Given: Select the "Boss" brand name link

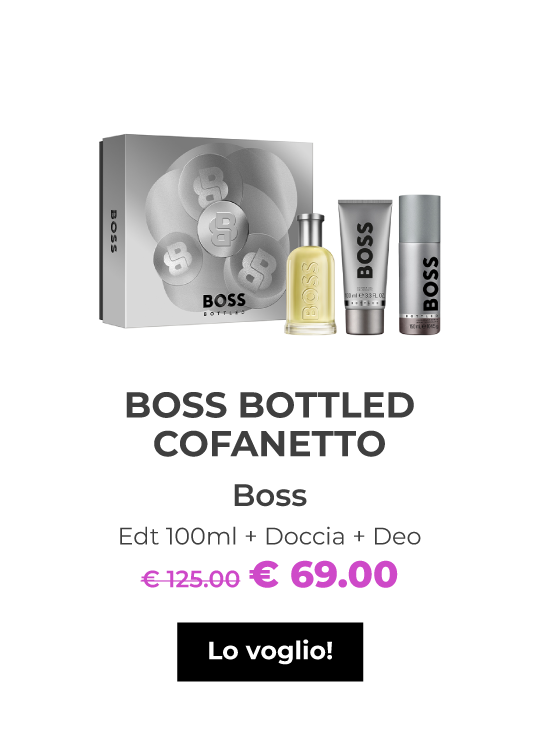Looking at the screenshot, I should 270,495.
